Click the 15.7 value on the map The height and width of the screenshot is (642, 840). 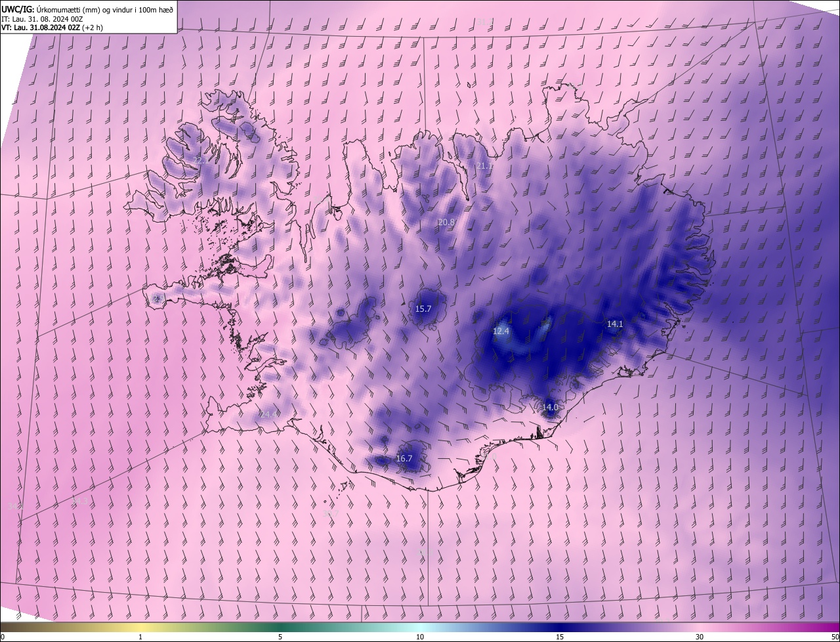coord(423,309)
